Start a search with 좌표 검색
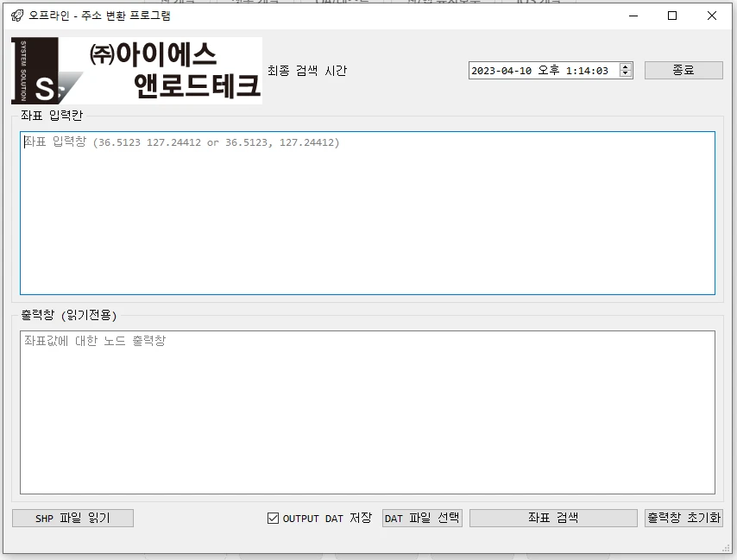The width and height of the screenshot is (737, 560). 552,518
